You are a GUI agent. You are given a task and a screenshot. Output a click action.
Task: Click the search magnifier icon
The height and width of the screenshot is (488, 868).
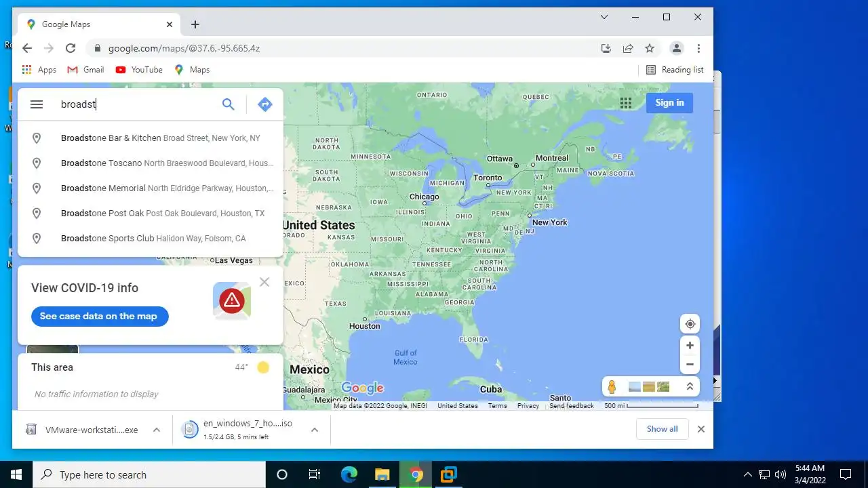click(x=229, y=104)
